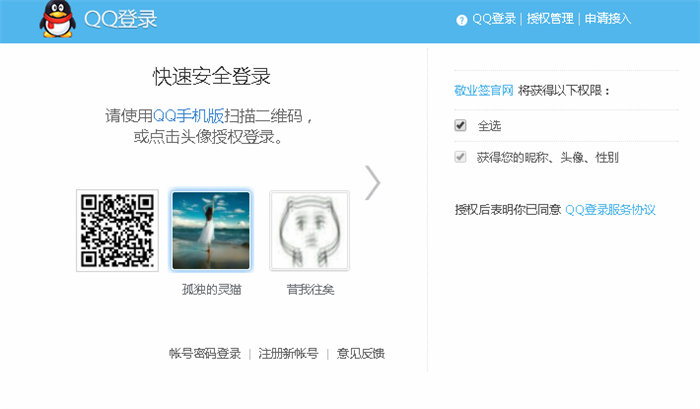Viewport: 700px width, 409px height.
Task: Switch to 帐号密码登录
Action: 205,353
